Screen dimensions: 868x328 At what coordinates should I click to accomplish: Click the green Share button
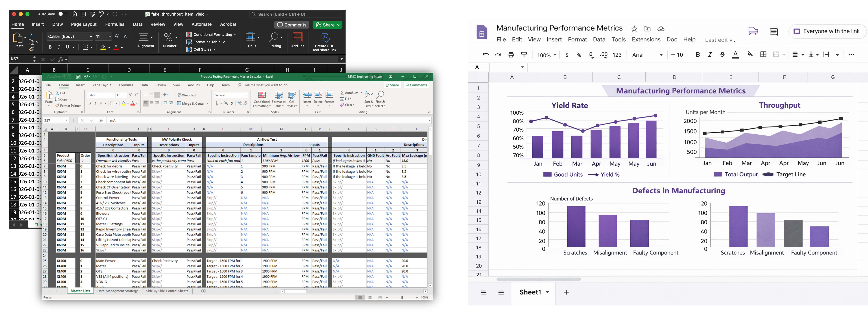(327, 25)
